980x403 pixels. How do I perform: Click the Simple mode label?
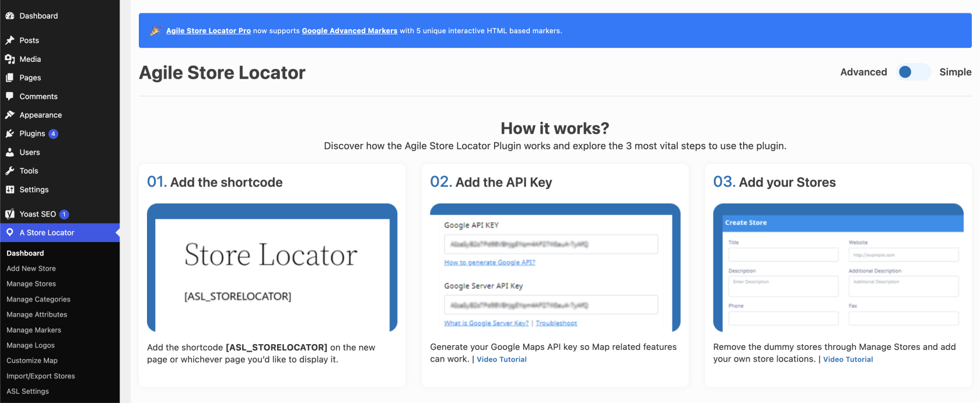pos(956,72)
